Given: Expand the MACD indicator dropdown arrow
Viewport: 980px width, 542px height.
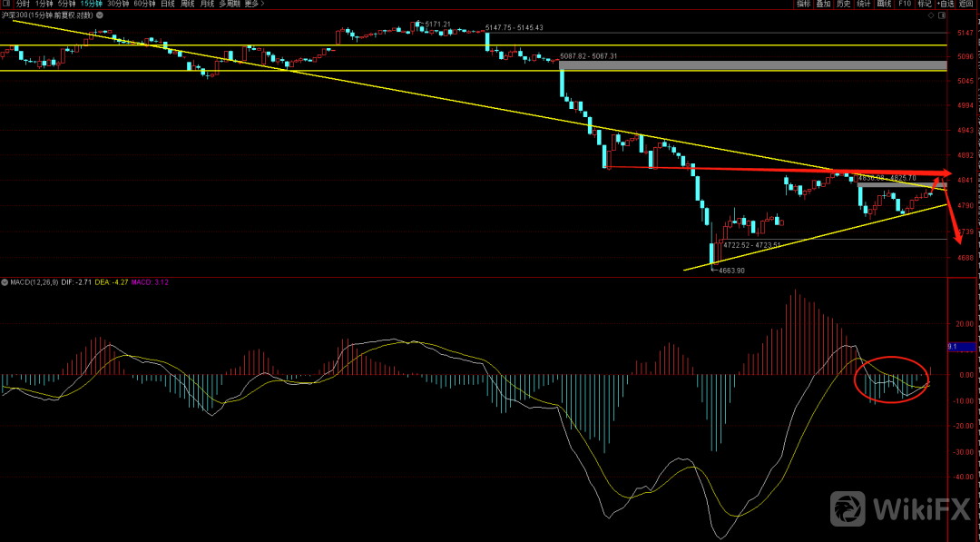Looking at the screenshot, I should 5,282.
